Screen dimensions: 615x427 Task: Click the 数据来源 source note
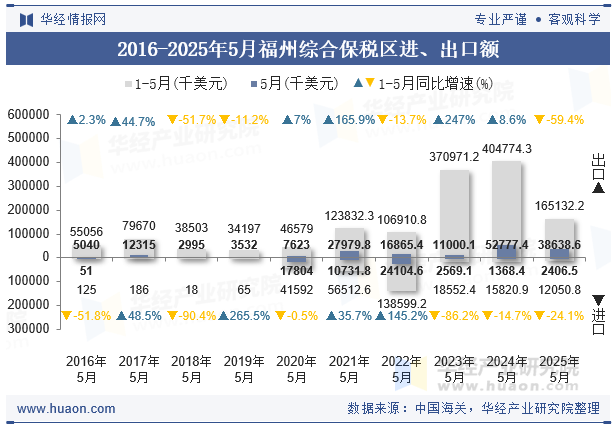(x=473, y=409)
